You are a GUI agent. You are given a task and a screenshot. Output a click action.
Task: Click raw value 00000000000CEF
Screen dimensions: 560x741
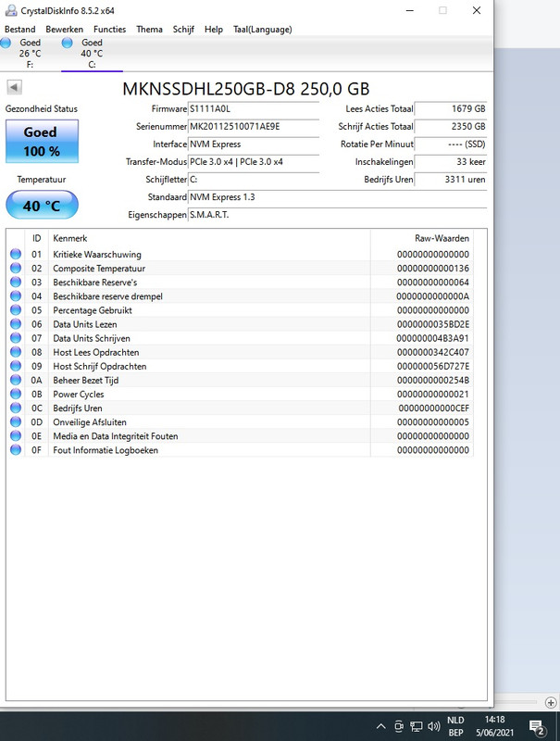(x=434, y=408)
